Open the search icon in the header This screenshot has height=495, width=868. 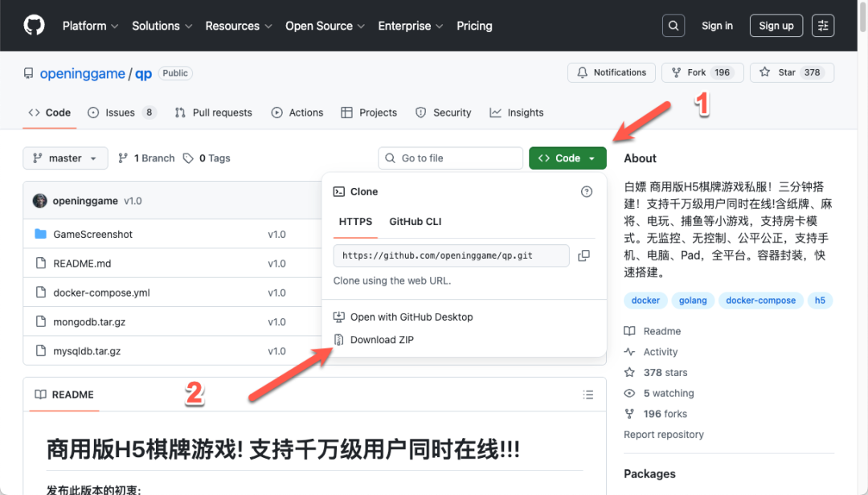[674, 25]
